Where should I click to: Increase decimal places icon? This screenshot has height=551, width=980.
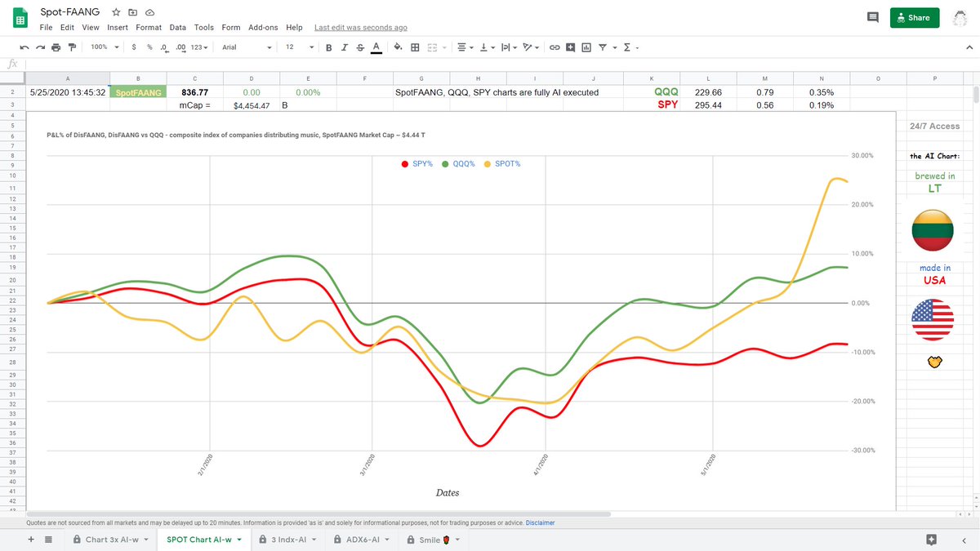(180, 47)
